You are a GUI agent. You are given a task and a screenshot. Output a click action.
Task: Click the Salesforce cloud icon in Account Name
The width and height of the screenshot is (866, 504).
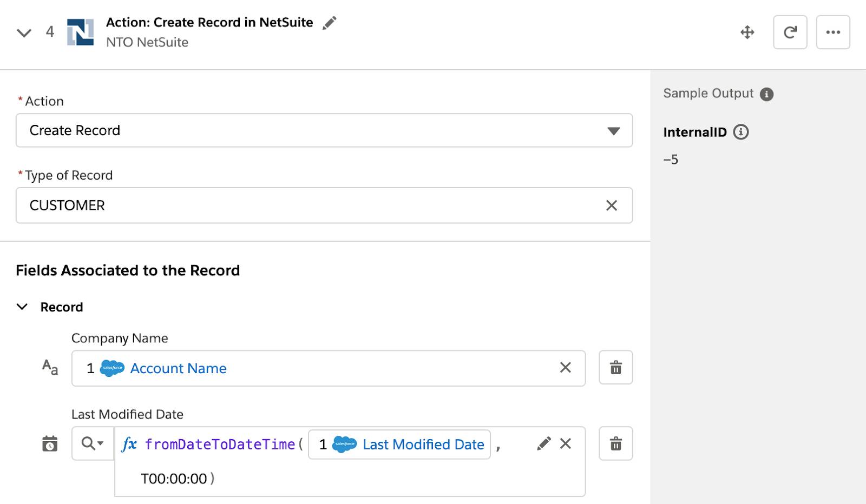click(113, 368)
